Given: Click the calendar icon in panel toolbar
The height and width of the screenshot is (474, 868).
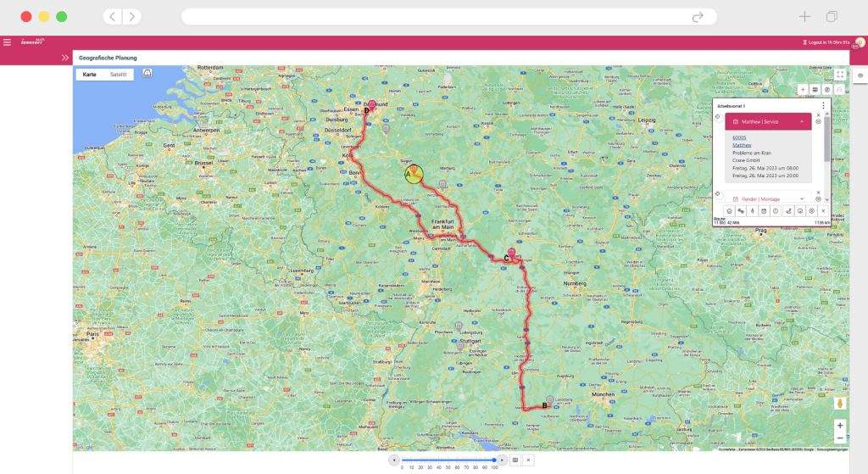Looking at the screenshot, I should point(764,211).
